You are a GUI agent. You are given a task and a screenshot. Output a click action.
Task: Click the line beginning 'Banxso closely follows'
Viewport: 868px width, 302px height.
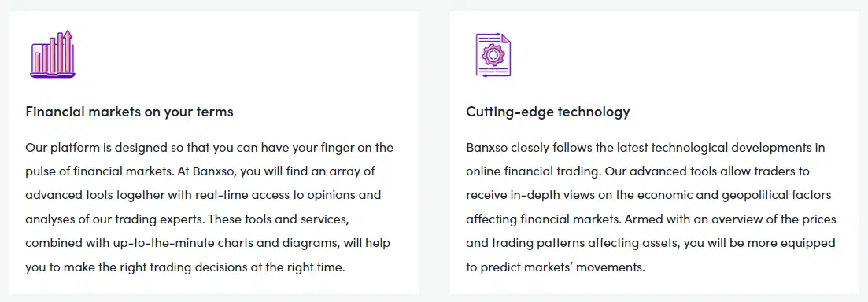coord(645,148)
